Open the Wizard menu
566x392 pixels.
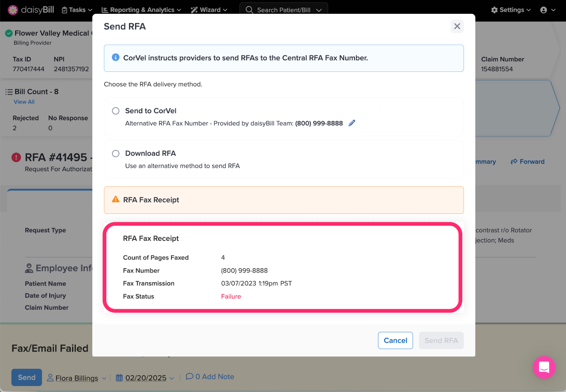coord(209,10)
